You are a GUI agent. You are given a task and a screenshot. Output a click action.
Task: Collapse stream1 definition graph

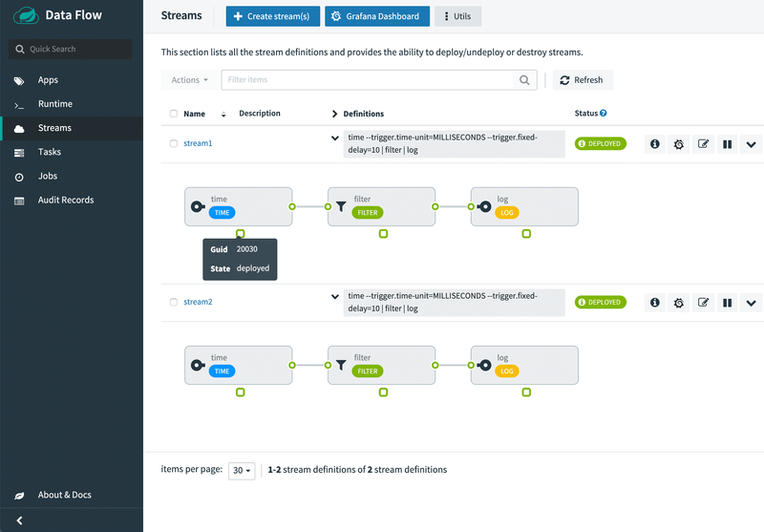335,138
